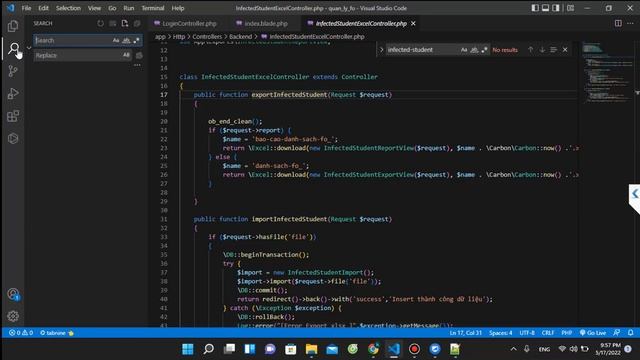The width and height of the screenshot is (640, 360).
Task: Open the View menu
Action: tap(94, 8)
